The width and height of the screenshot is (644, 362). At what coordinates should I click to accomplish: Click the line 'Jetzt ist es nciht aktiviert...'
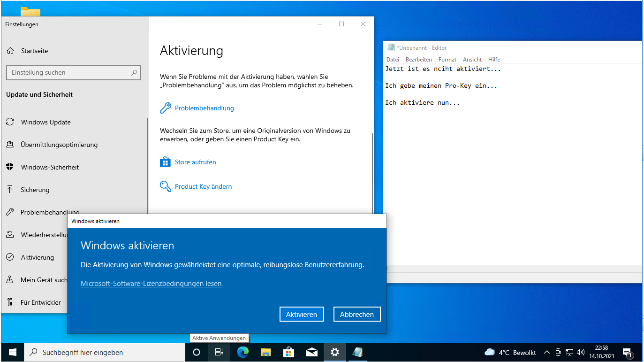443,69
